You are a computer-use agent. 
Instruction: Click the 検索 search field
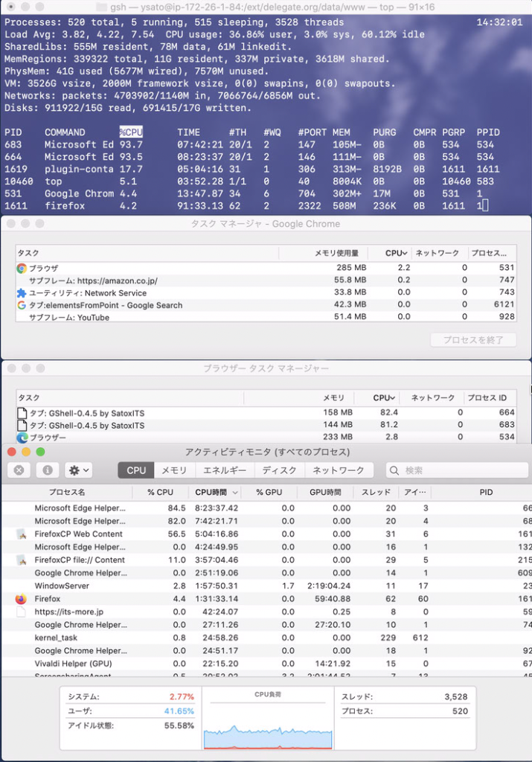pyautogui.click(x=456, y=470)
